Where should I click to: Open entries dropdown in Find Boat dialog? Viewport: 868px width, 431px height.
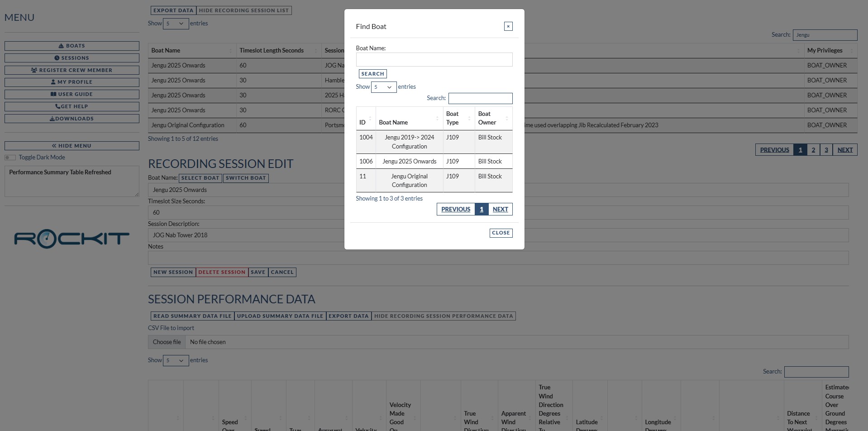click(x=383, y=87)
